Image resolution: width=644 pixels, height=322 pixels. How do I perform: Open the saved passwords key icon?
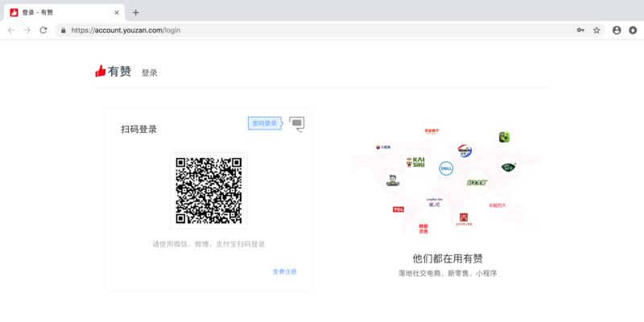(x=580, y=30)
